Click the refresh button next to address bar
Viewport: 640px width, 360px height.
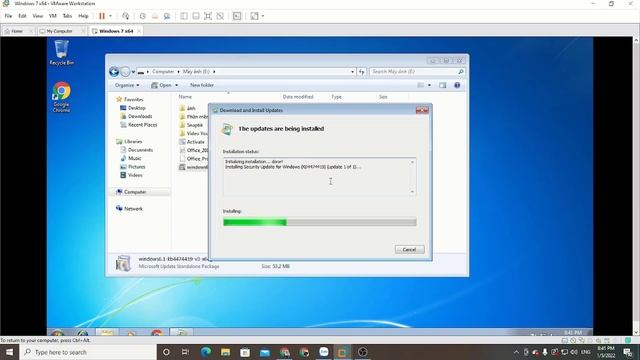coord(361,72)
